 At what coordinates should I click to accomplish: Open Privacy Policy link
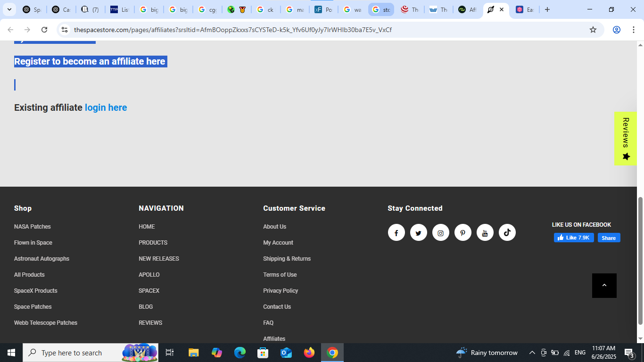point(281,291)
